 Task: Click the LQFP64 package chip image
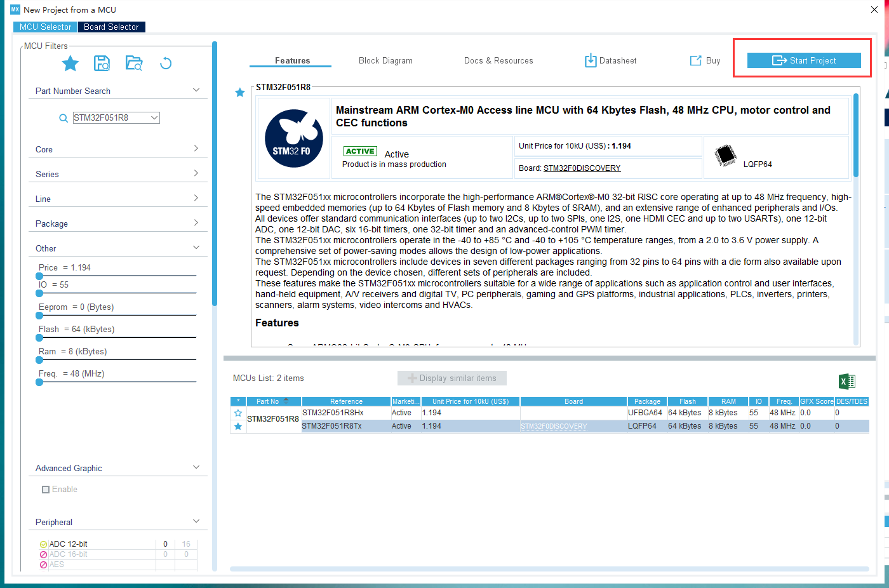point(725,156)
